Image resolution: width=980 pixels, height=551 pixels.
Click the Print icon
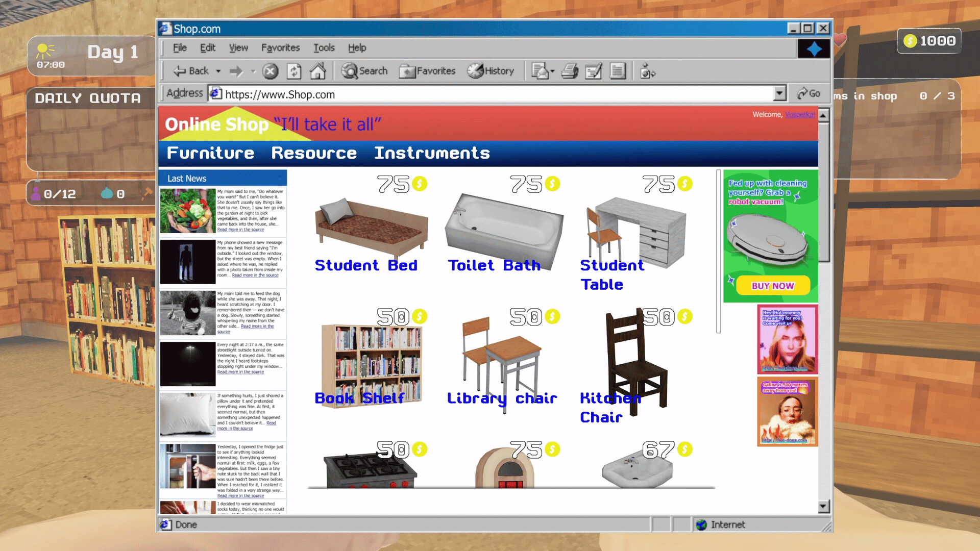(x=570, y=71)
